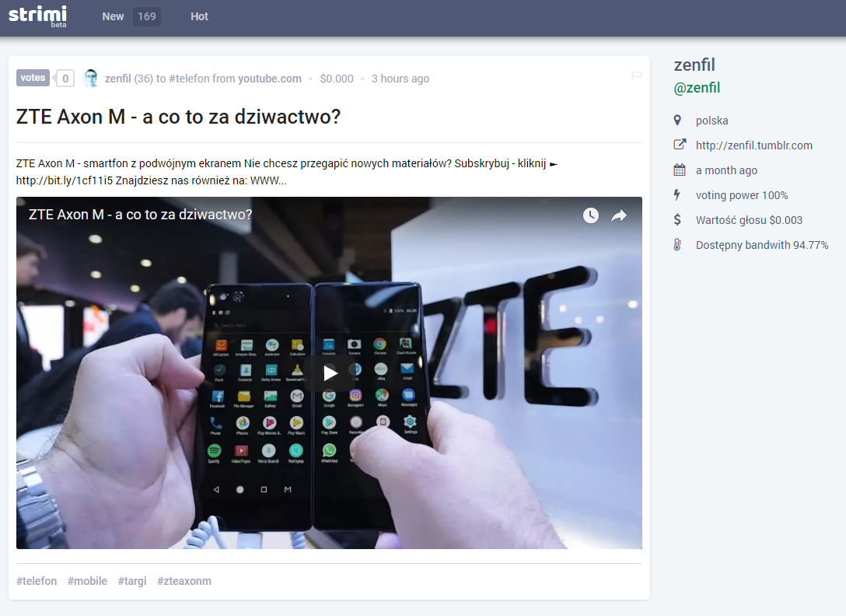Click the 'a month ago' join date

point(727,170)
